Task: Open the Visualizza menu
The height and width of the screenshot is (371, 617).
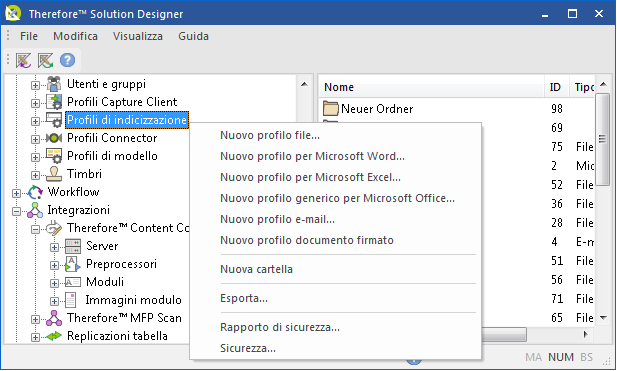Action: 138,36
